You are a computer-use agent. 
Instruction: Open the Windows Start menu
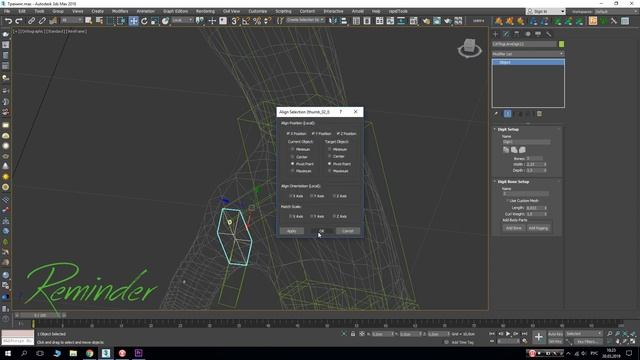[x=7, y=353]
